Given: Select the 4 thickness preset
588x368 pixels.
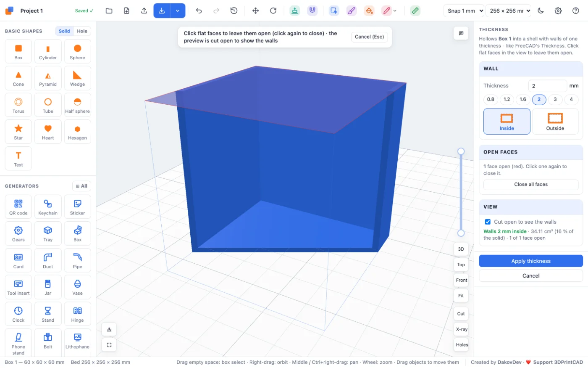Looking at the screenshot, I should coord(571,100).
